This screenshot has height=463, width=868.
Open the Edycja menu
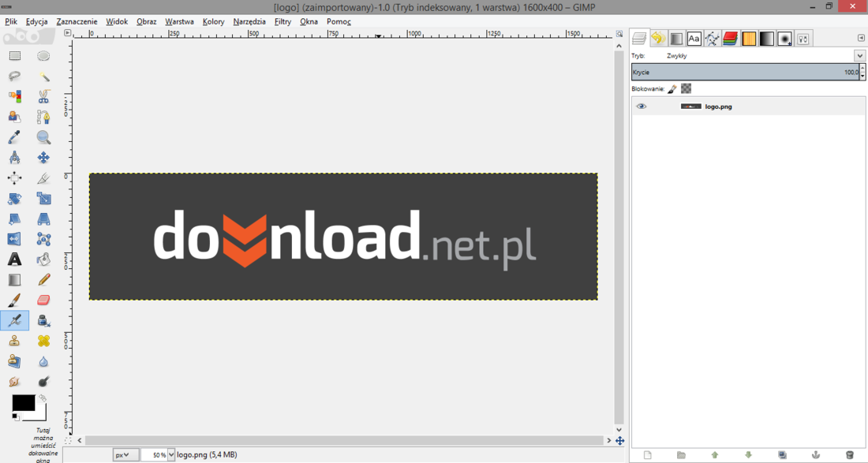[36, 21]
